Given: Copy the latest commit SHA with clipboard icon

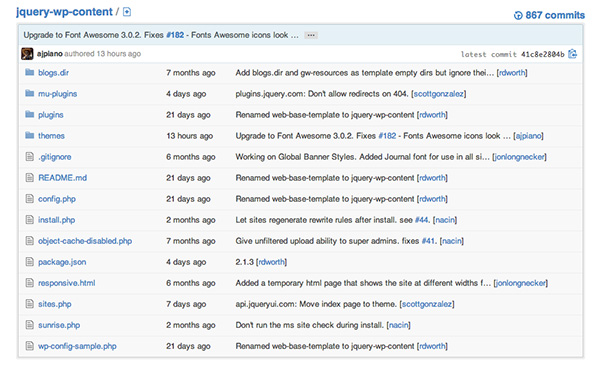Looking at the screenshot, I should point(572,54).
